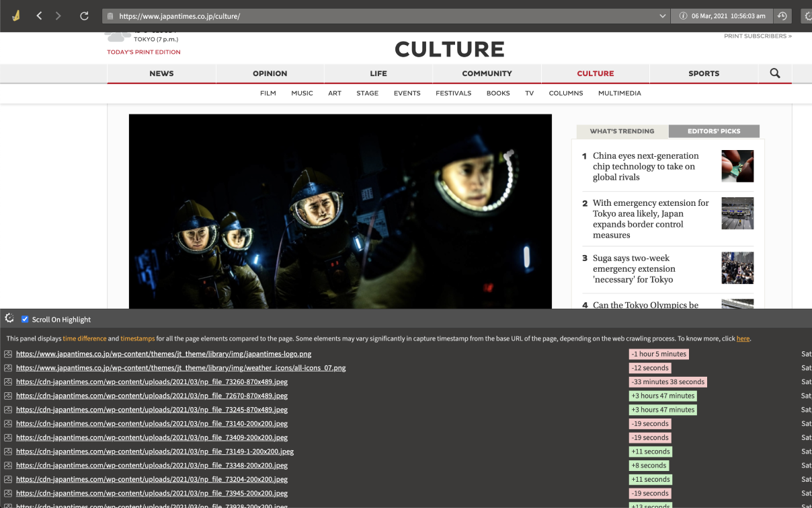Click the temporal coherence icon in the top right
812x508 pixels.
(808, 16)
